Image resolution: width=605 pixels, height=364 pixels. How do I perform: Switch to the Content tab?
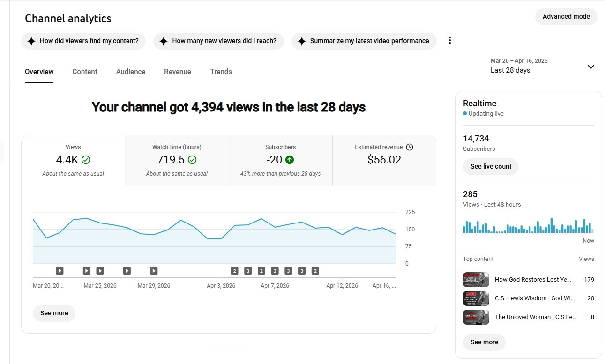pos(85,72)
